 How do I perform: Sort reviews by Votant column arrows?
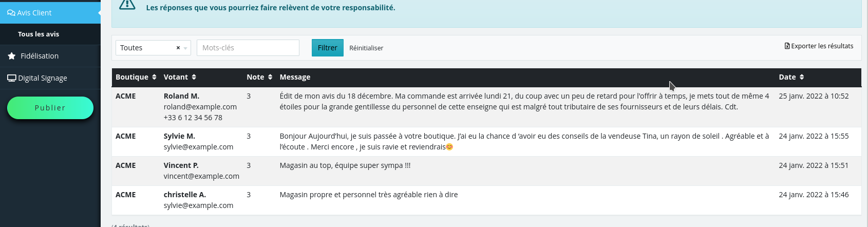pos(194,77)
